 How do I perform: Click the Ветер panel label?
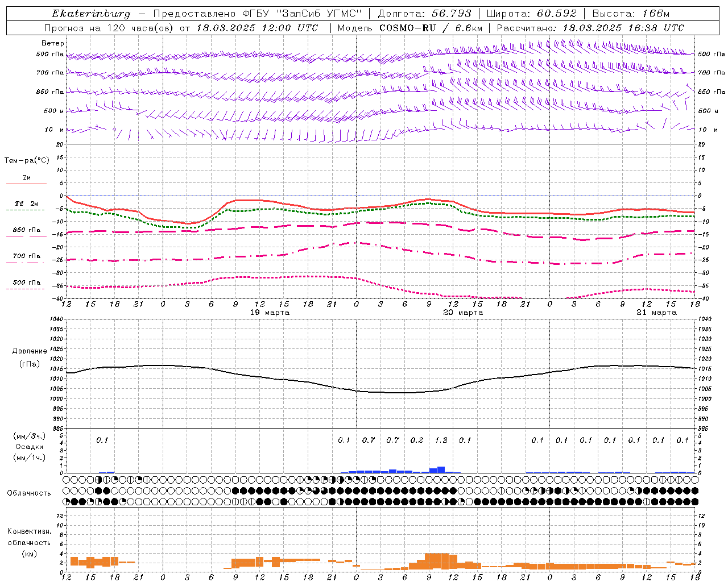[53, 43]
